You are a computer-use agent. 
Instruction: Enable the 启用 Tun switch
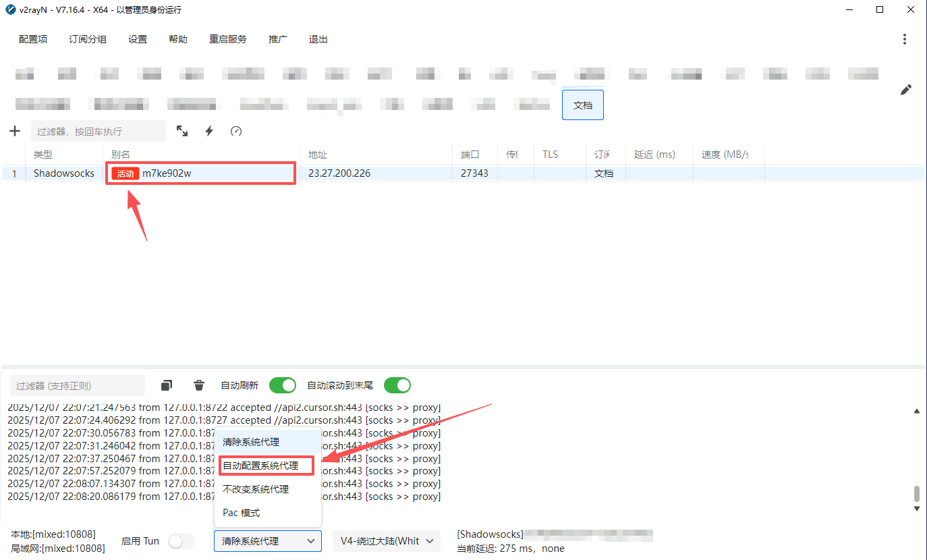click(181, 541)
